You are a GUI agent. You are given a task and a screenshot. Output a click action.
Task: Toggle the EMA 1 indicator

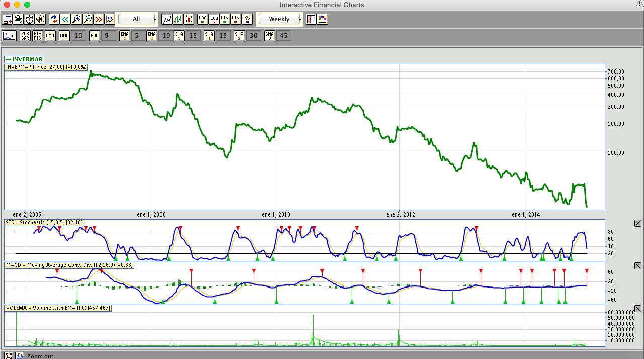[x=125, y=36]
